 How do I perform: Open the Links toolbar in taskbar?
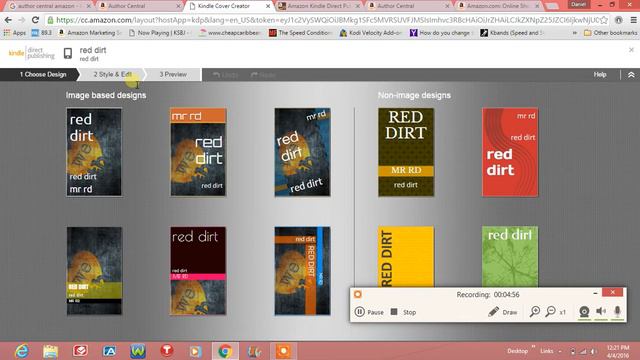(547, 351)
